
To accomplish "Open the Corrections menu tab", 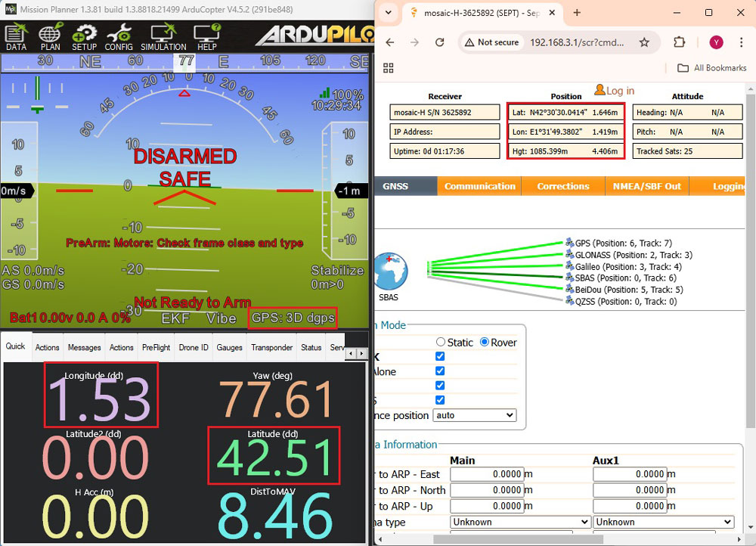I will 563,186.
